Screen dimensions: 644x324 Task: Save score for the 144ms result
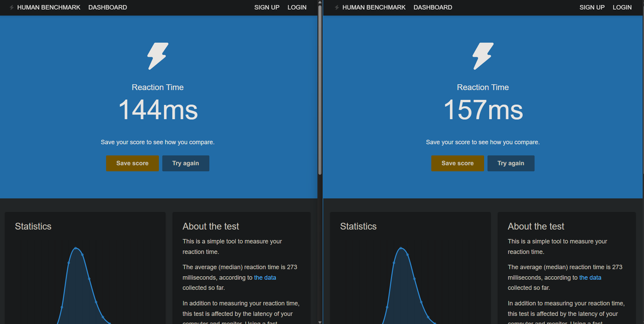pyautogui.click(x=133, y=163)
